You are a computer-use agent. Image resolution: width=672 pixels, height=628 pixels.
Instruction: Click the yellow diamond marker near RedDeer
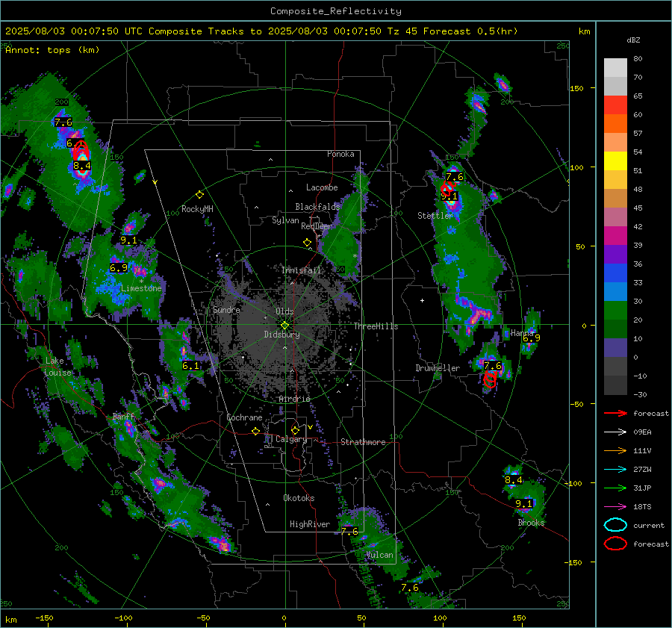tap(307, 243)
